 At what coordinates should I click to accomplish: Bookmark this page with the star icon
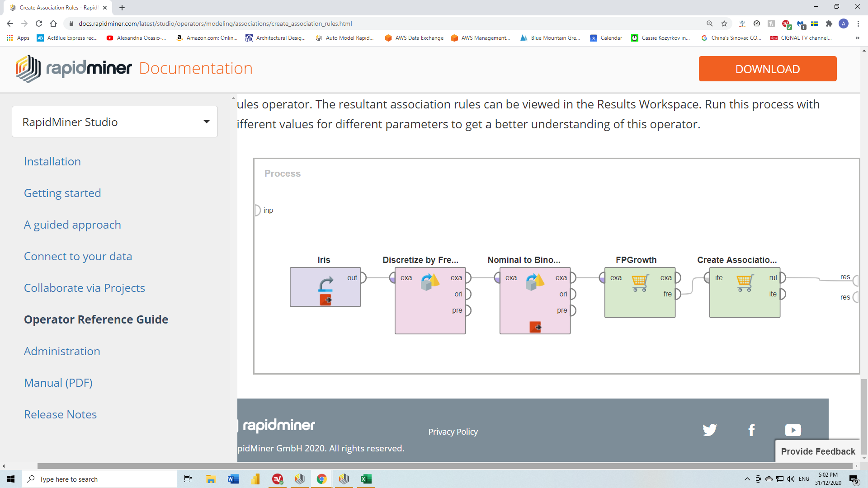click(724, 23)
